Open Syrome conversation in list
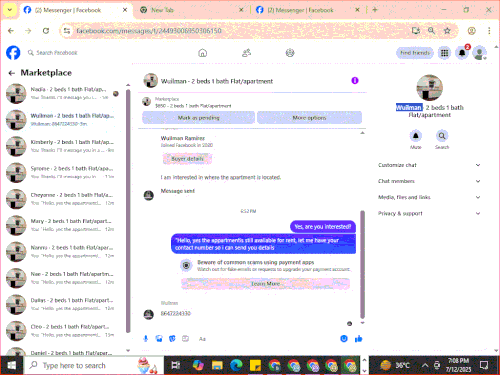 [63, 172]
